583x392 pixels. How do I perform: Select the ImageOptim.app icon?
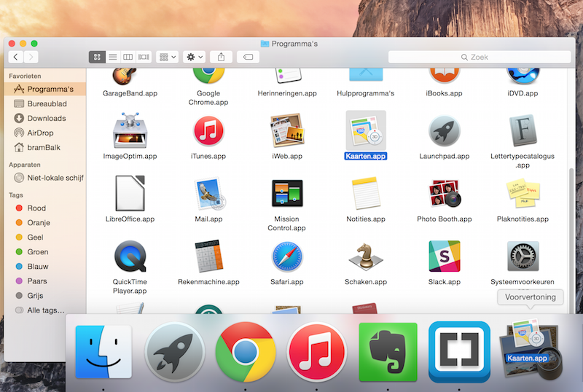coord(130,131)
